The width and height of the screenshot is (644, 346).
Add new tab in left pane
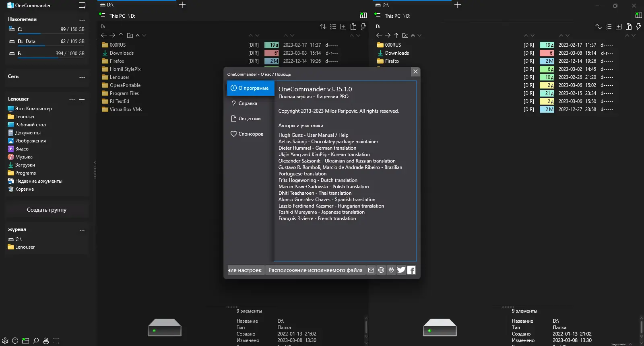click(x=182, y=5)
